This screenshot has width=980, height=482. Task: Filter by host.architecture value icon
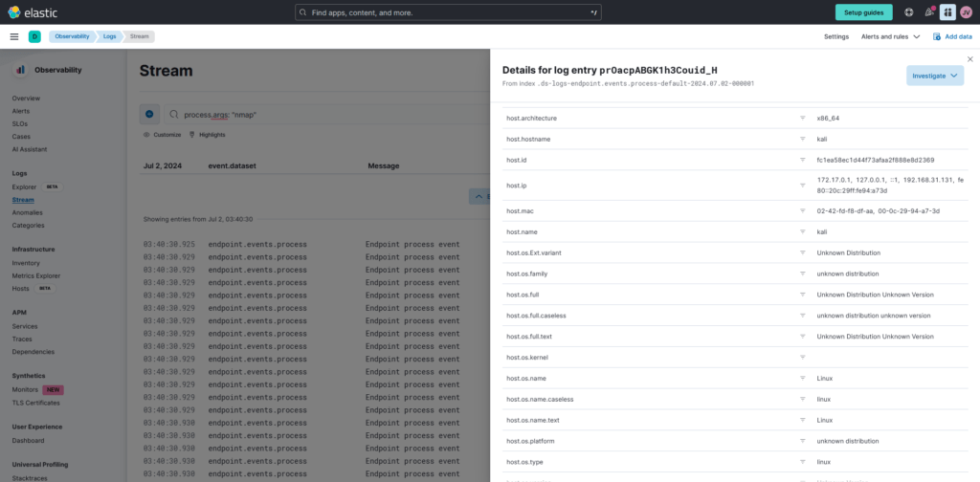click(803, 118)
